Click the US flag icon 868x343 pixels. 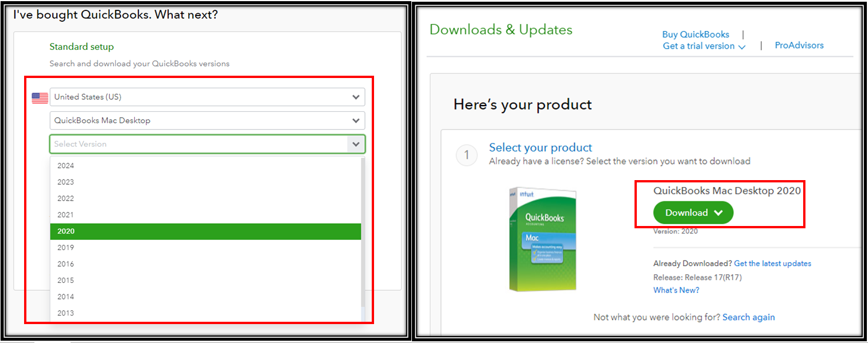(40, 98)
